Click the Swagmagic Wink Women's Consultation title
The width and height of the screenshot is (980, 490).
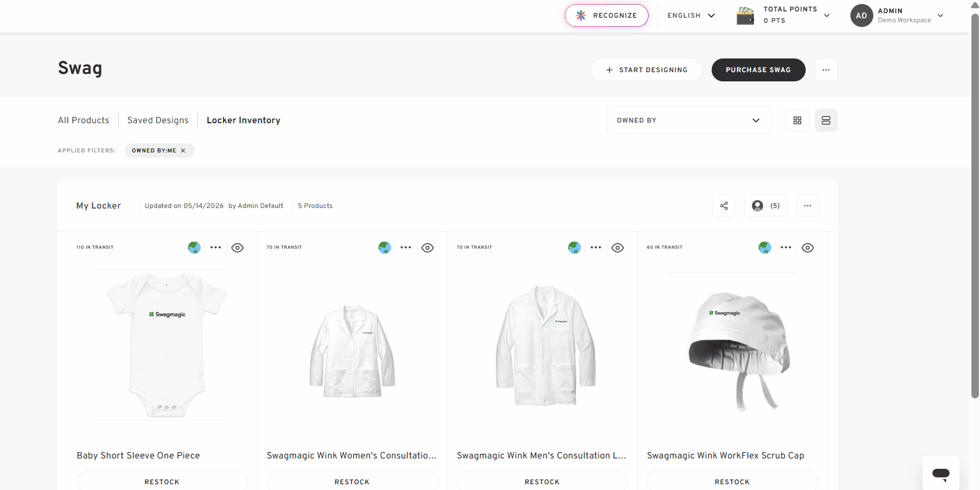352,456
